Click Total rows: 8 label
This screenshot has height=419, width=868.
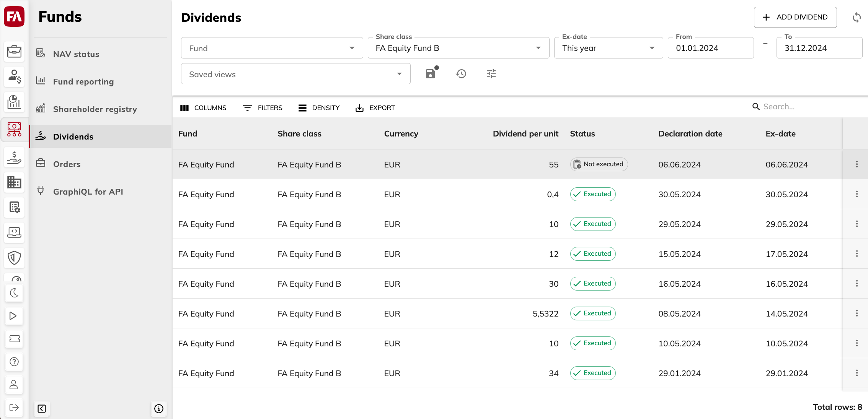click(837, 407)
